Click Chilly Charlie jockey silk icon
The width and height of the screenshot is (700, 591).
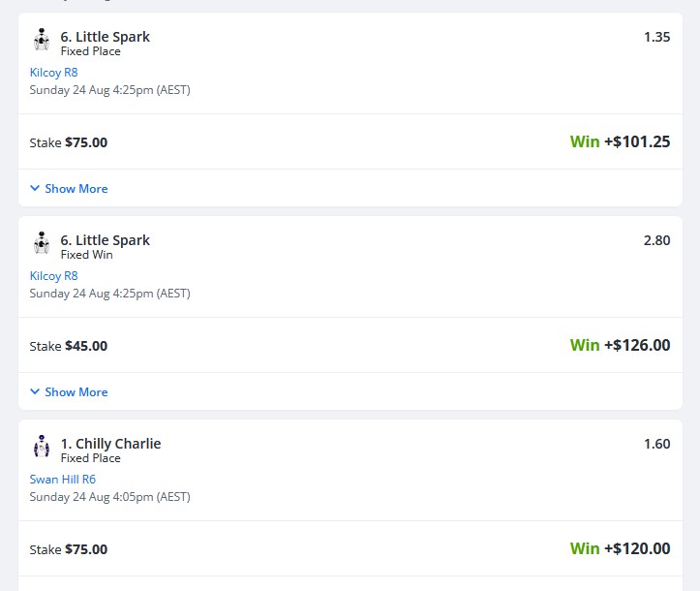point(42,447)
